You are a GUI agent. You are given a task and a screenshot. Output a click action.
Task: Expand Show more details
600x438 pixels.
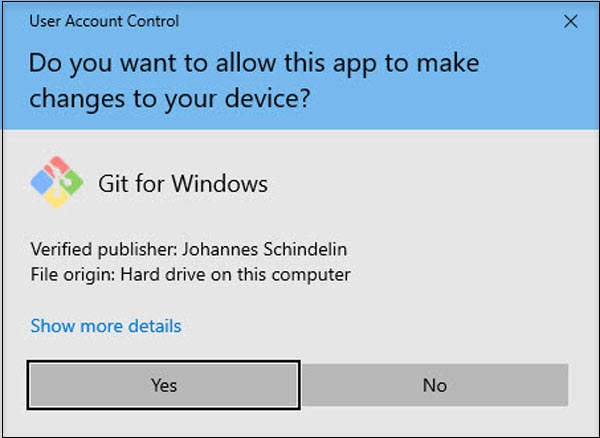[x=106, y=326]
